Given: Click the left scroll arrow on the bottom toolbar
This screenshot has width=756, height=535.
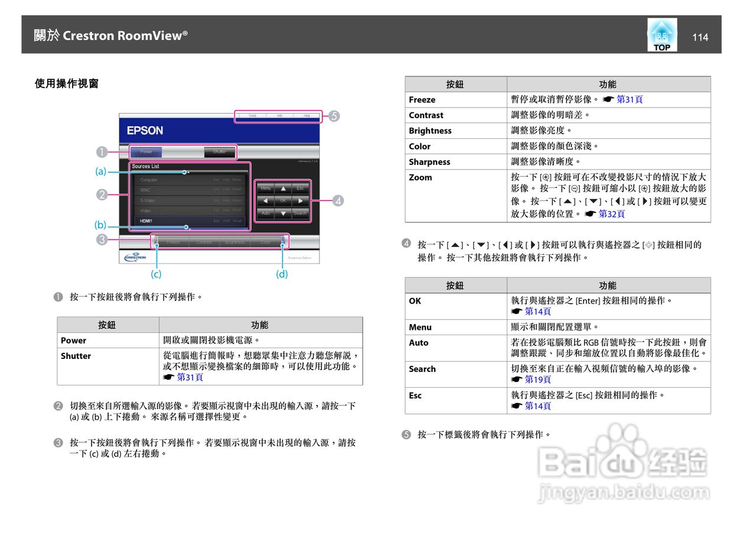Looking at the screenshot, I should click(x=155, y=242).
